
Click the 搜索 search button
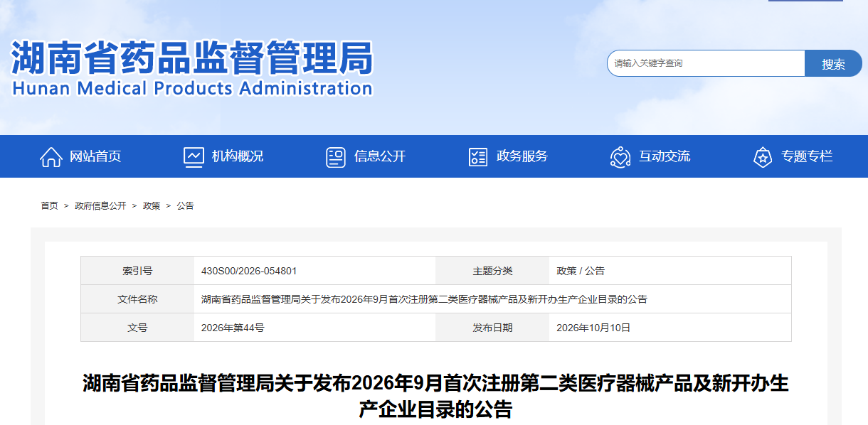coord(833,63)
